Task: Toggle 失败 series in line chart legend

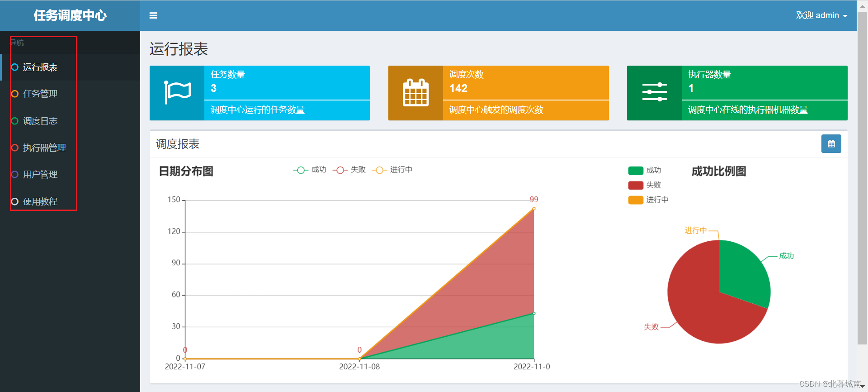Action: [x=349, y=170]
